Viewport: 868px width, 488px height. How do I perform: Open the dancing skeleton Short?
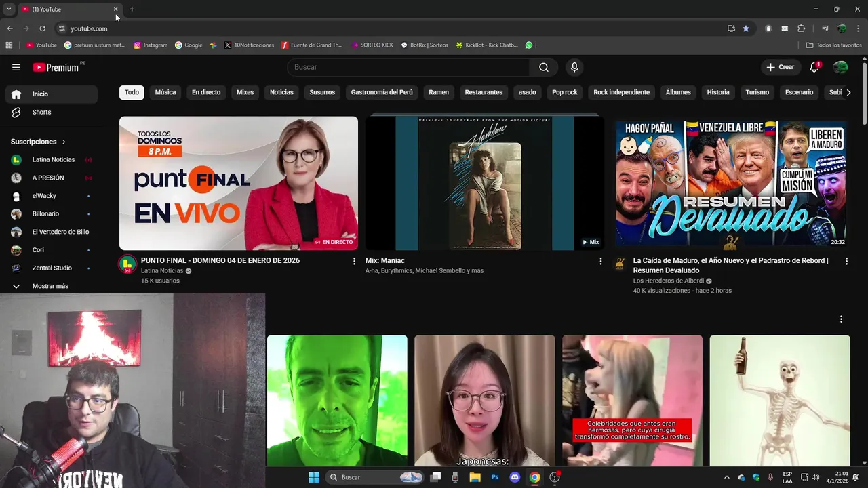coord(780,401)
